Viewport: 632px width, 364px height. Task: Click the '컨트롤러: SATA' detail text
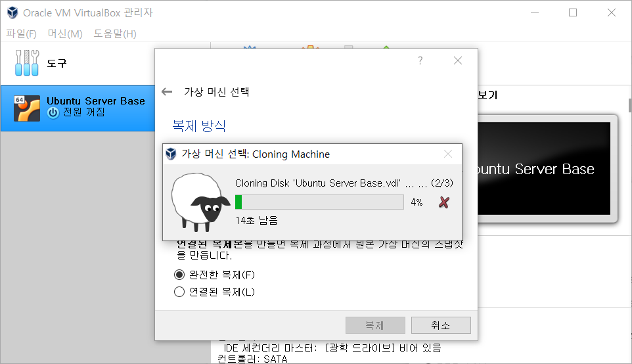click(x=252, y=359)
